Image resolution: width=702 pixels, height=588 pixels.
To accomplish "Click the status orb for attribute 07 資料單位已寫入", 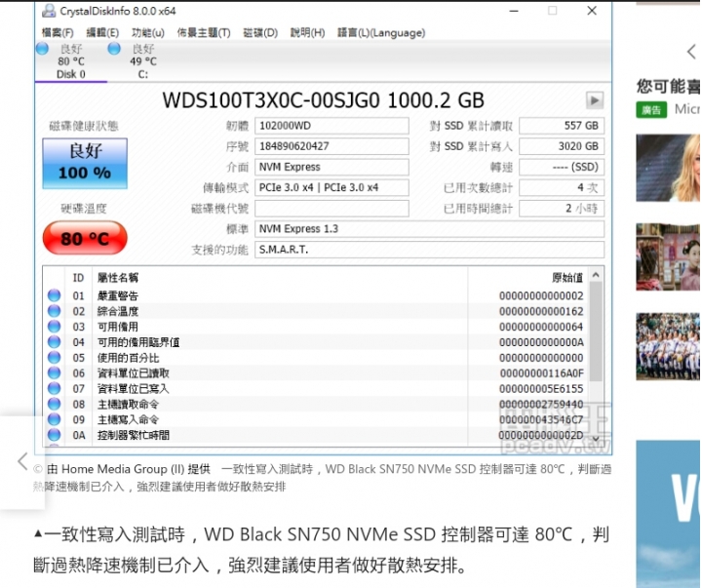I will point(55,389).
